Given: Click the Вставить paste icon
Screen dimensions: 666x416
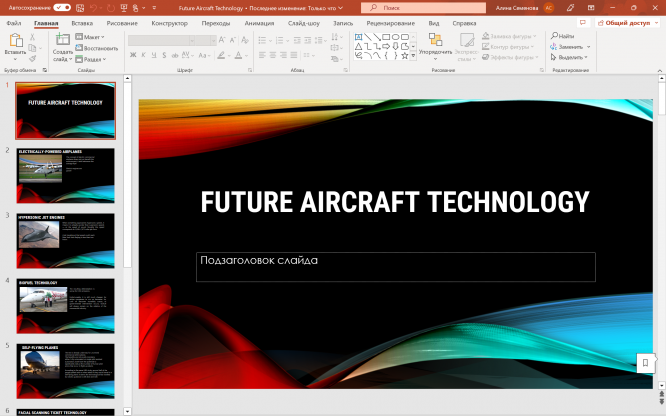Looking at the screenshot, I should pos(15,42).
